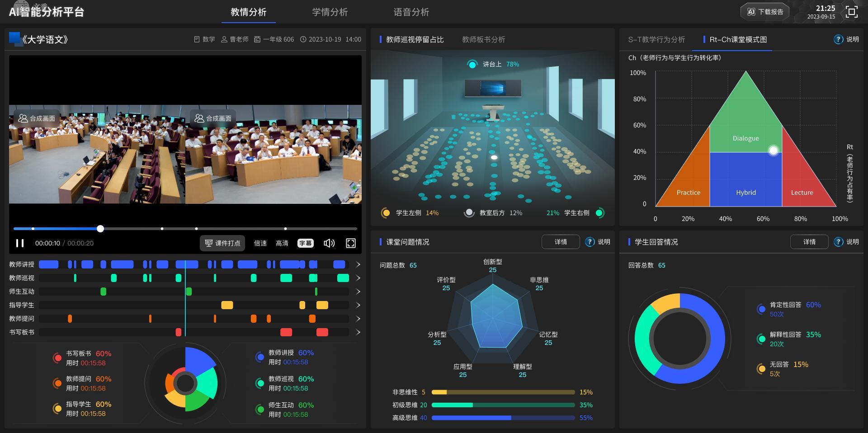Switch to the 学情分析 tab
868x433 pixels.
(x=330, y=12)
